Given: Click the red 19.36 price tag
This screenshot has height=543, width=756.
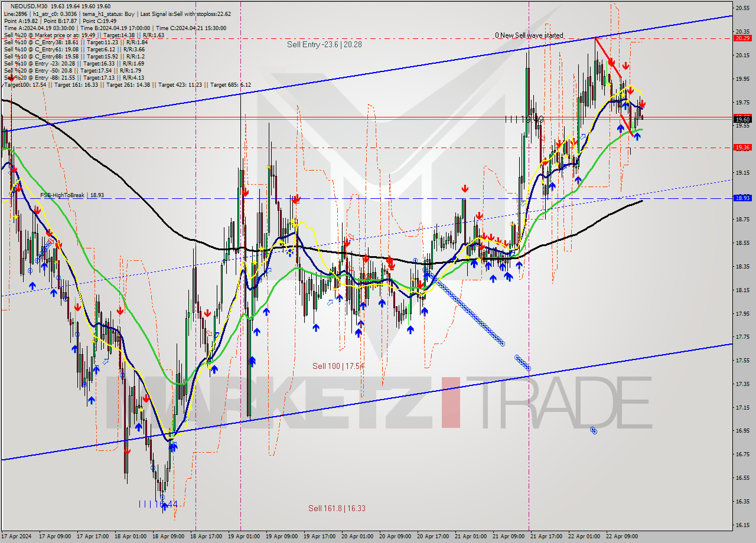Looking at the screenshot, I should 742,148.
